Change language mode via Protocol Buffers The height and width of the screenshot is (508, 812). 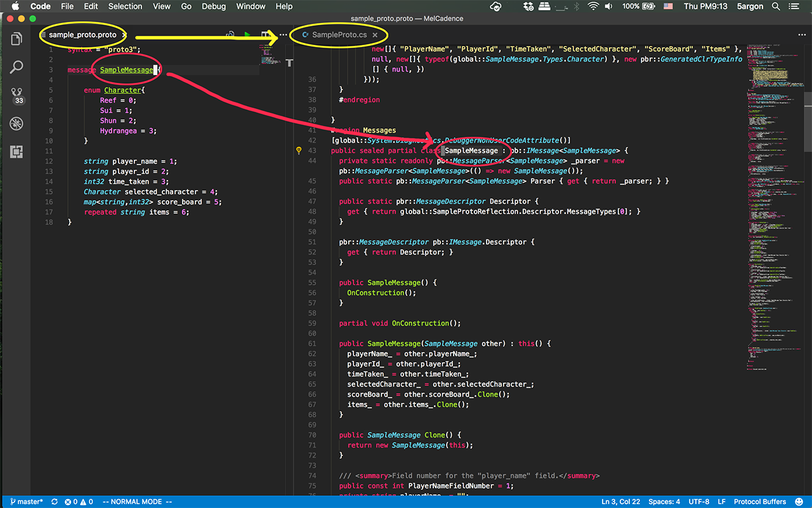coord(760,502)
